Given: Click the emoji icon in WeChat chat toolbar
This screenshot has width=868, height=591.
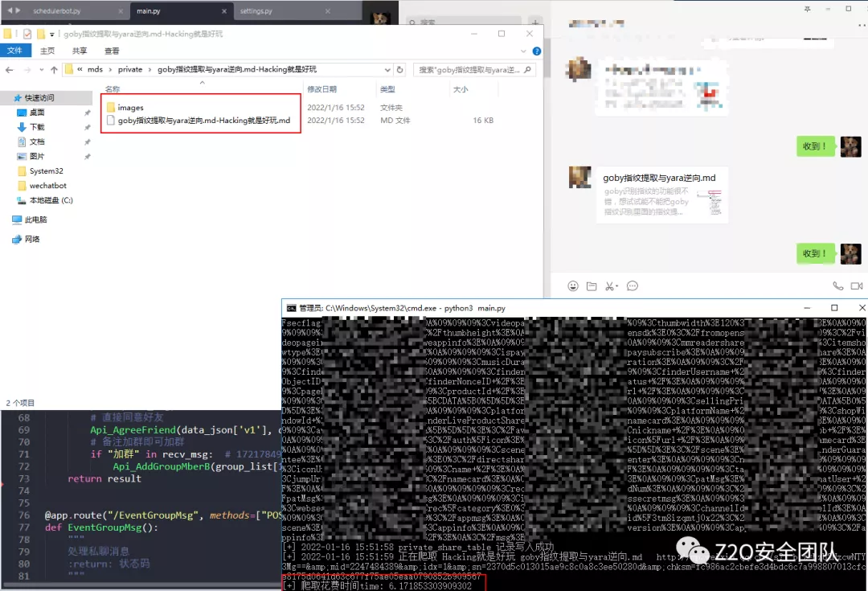Looking at the screenshot, I should click(573, 285).
